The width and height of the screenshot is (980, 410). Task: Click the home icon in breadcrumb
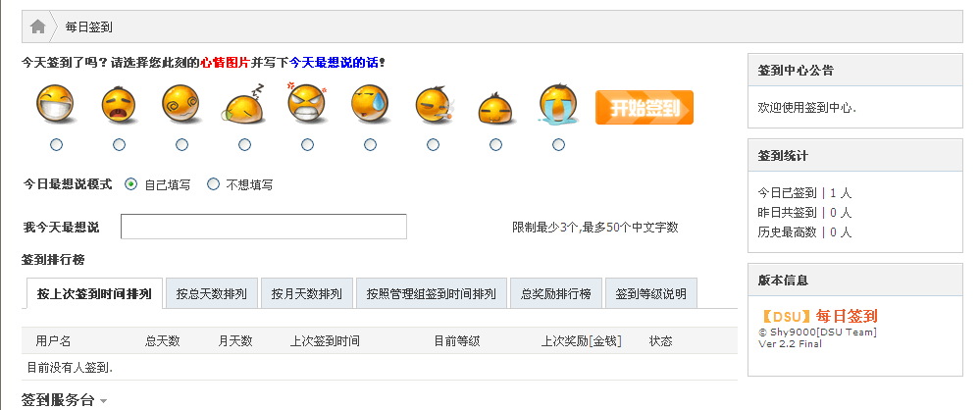coord(38,26)
